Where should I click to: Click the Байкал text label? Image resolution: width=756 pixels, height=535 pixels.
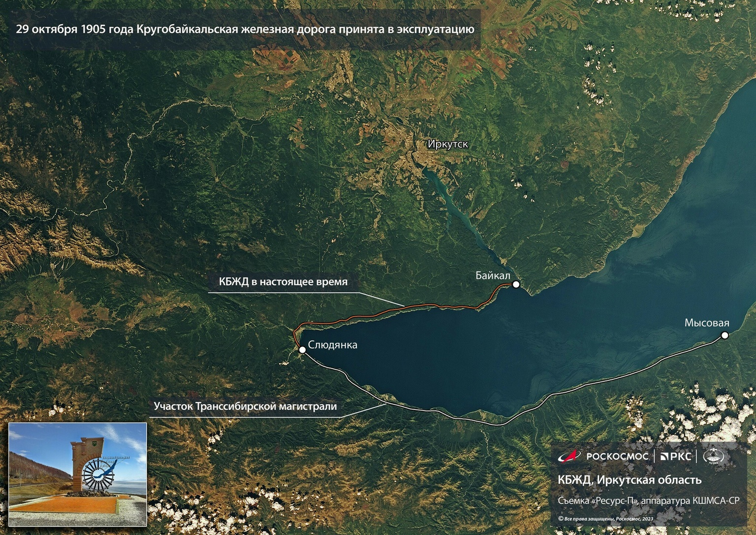tap(493, 275)
